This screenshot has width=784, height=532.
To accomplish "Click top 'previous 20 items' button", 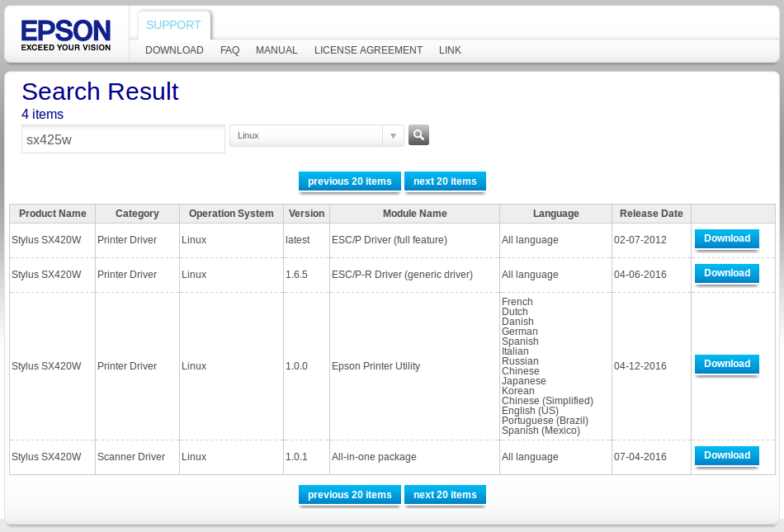I will coord(350,181).
